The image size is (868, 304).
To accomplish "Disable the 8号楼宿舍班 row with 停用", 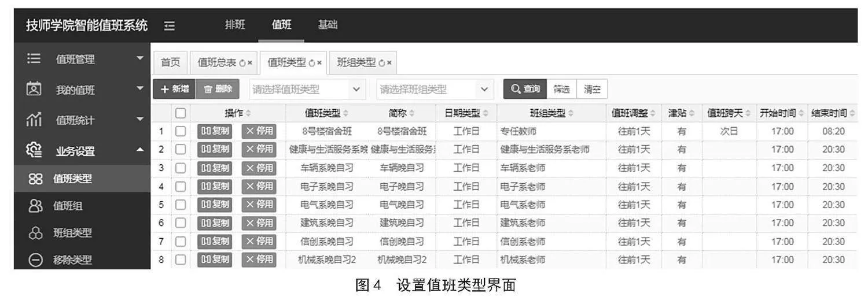I will coord(259,131).
